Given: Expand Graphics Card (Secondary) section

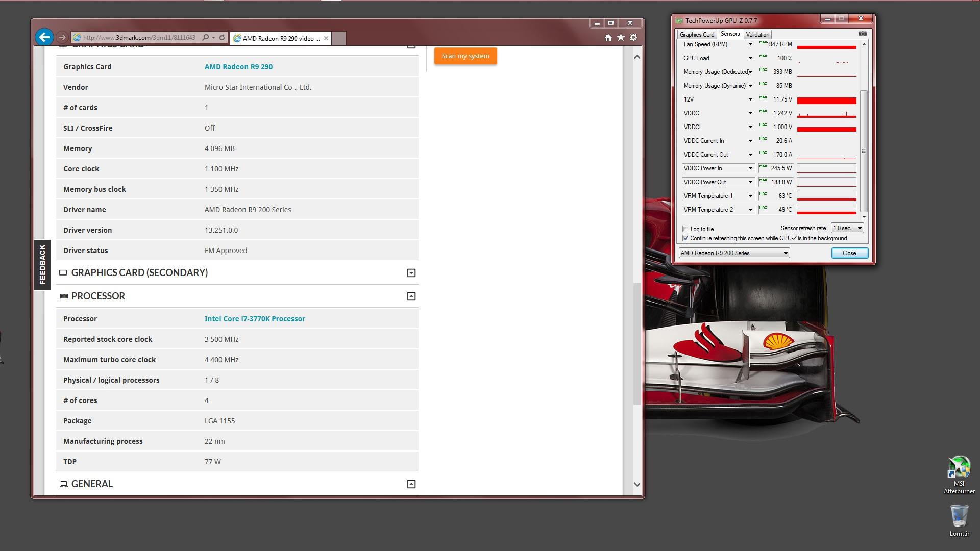Looking at the screenshot, I should click(411, 273).
